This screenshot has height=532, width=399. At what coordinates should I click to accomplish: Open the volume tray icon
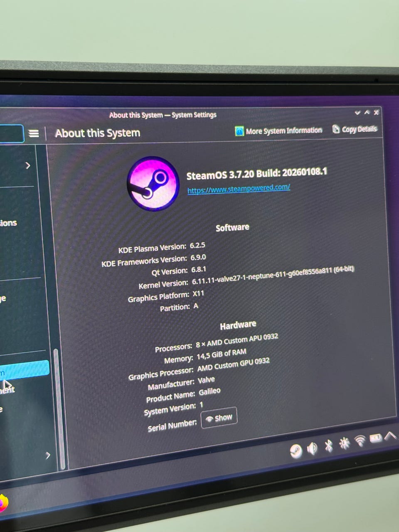312,448
